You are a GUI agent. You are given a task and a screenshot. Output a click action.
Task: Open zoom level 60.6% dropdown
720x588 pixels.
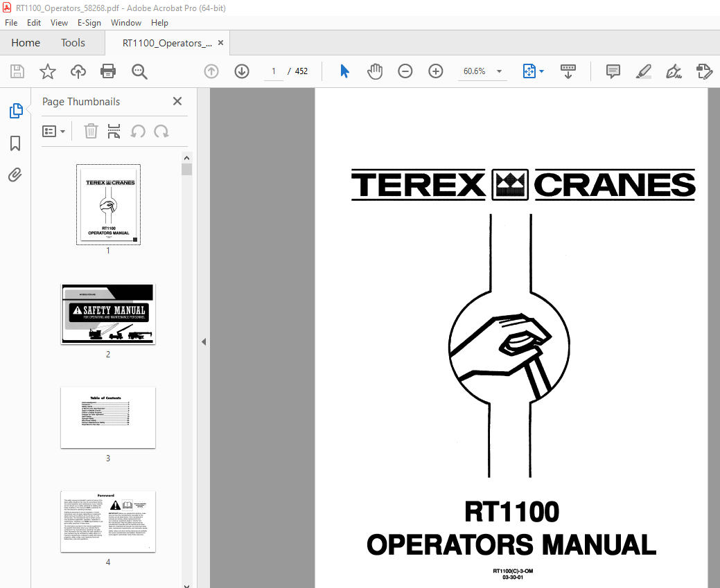(500, 71)
